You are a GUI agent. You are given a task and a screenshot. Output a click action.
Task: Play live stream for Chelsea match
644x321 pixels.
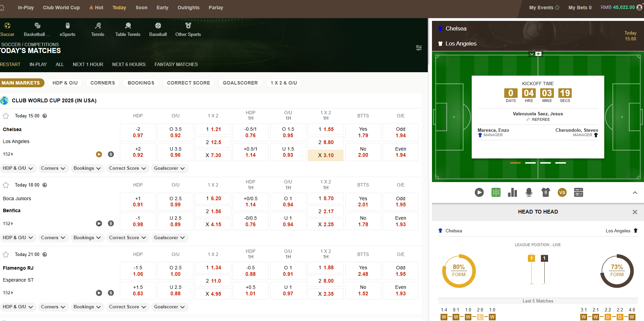click(99, 154)
